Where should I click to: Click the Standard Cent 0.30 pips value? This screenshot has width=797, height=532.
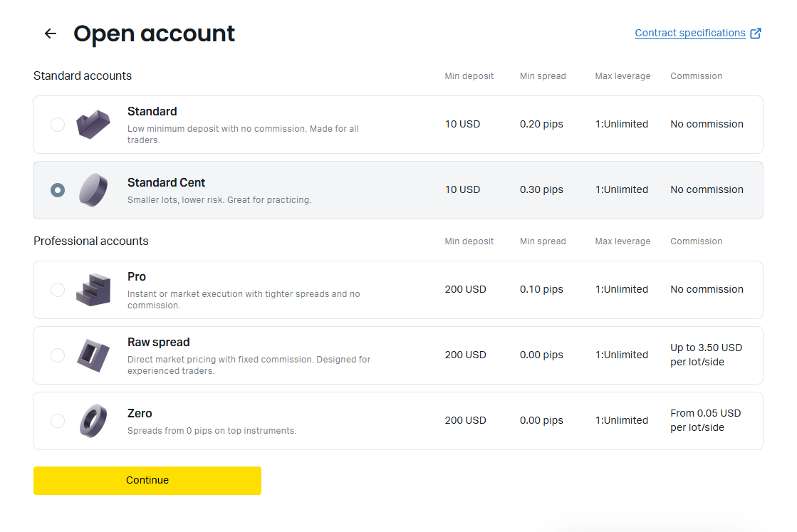[x=541, y=189]
